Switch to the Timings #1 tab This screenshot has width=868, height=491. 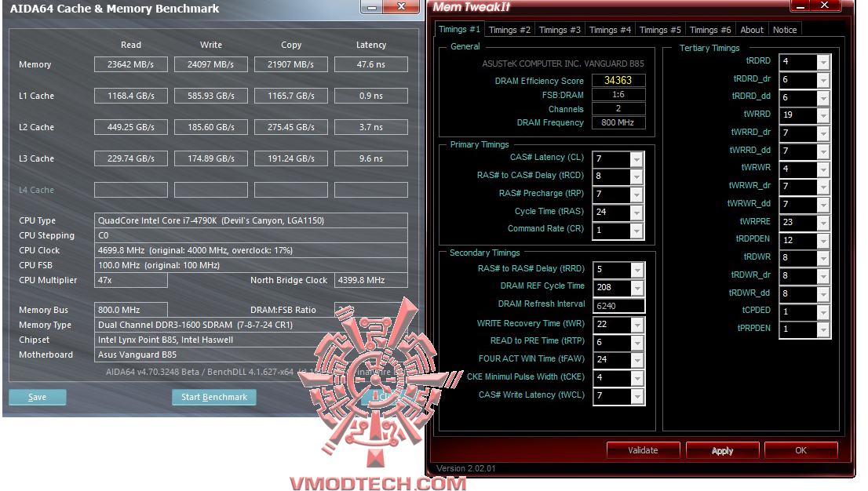click(459, 29)
